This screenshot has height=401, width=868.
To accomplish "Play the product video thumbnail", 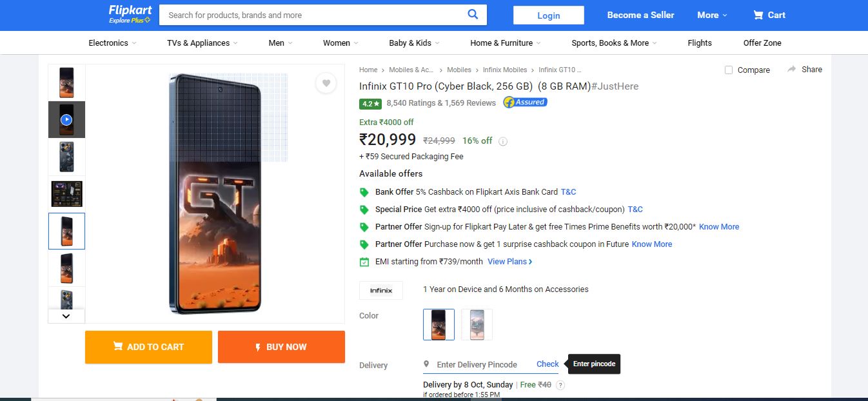I will tap(66, 119).
